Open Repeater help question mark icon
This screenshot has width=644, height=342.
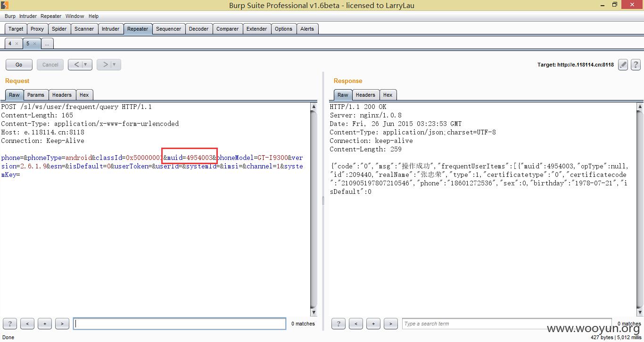point(636,65)
